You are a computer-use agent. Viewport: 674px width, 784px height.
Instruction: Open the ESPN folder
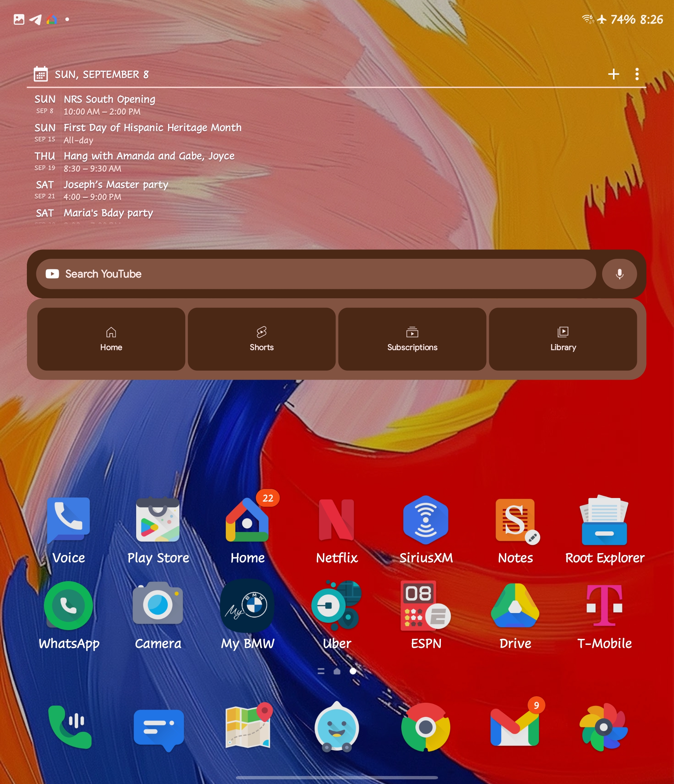(x=426, y=605)
